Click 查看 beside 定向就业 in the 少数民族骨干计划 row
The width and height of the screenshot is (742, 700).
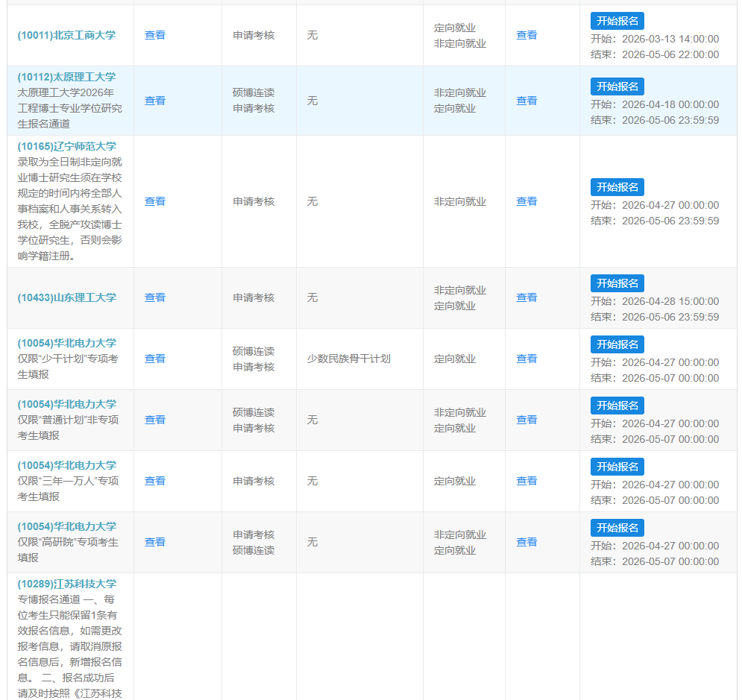(x=526, y=359)
